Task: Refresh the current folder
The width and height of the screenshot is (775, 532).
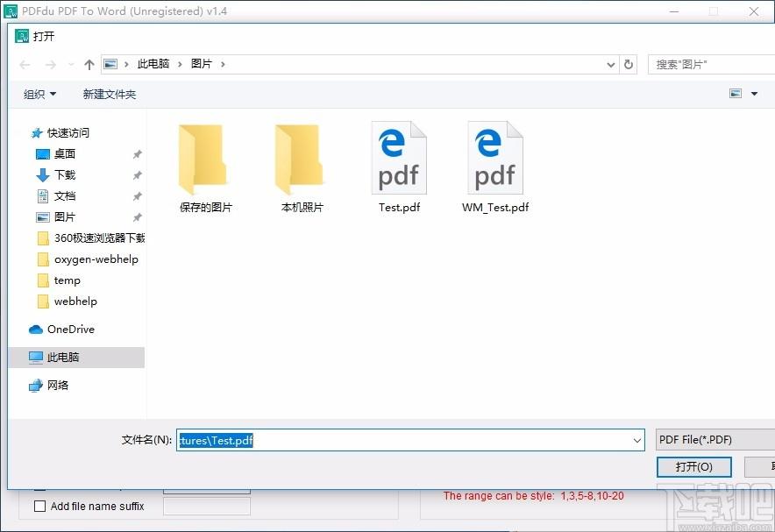Action: pyautogui.click(x=629, y=64)
